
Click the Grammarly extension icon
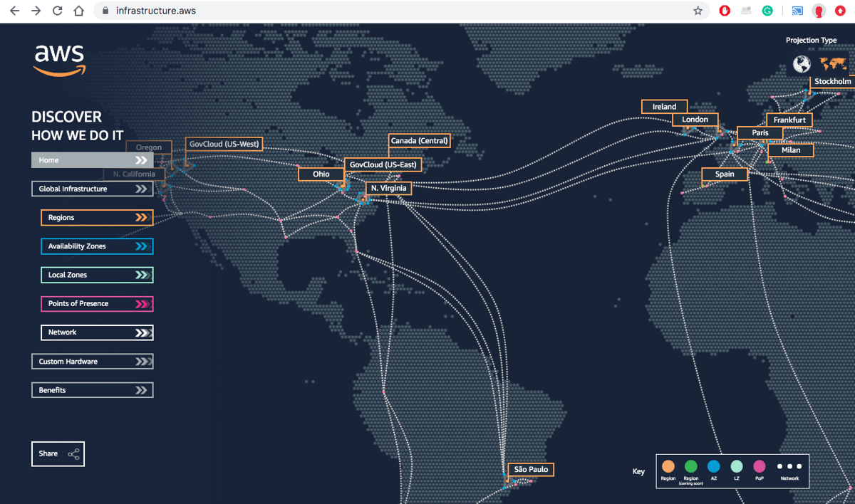(767, 11)
